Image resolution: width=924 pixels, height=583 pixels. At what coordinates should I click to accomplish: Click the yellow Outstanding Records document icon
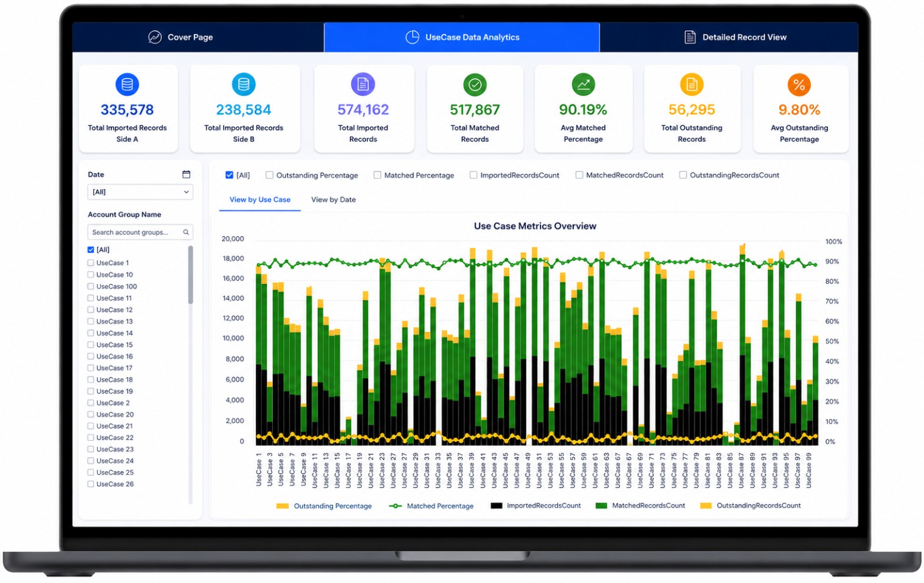(692, 85)
